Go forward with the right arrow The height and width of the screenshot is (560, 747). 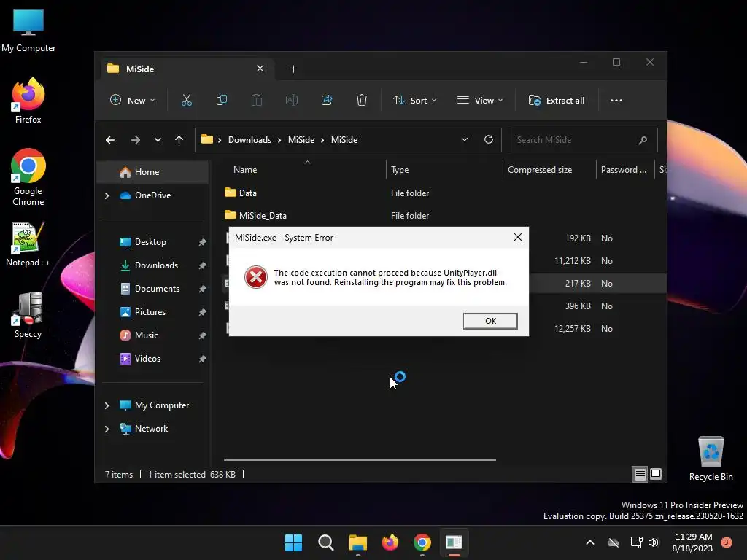tap(135, 140)
